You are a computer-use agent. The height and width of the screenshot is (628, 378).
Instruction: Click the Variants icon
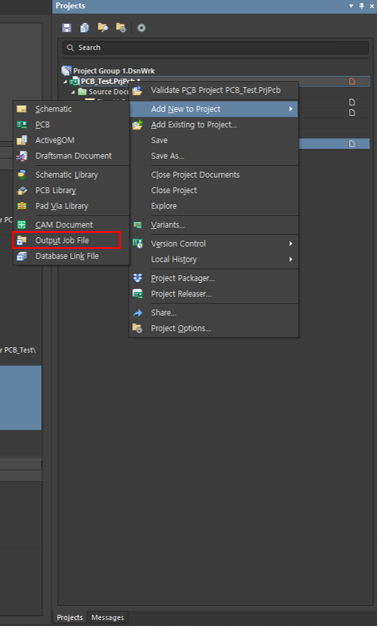click(x=137, y=225)
